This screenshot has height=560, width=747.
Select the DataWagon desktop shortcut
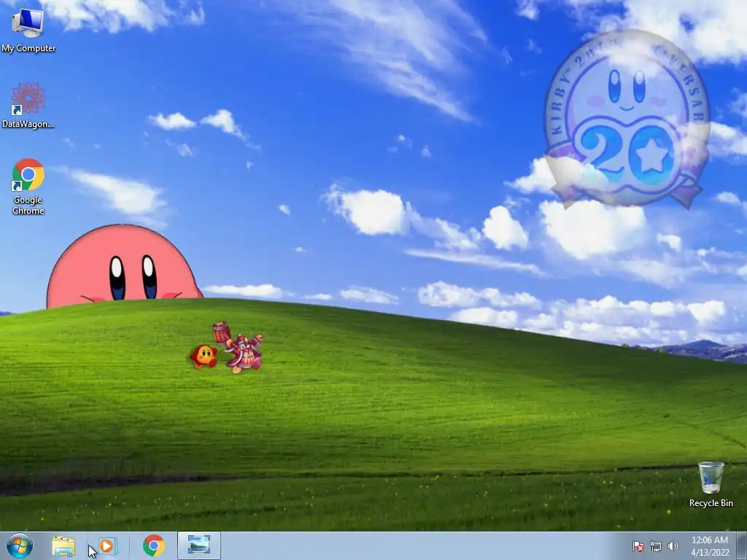pos(28,106)
